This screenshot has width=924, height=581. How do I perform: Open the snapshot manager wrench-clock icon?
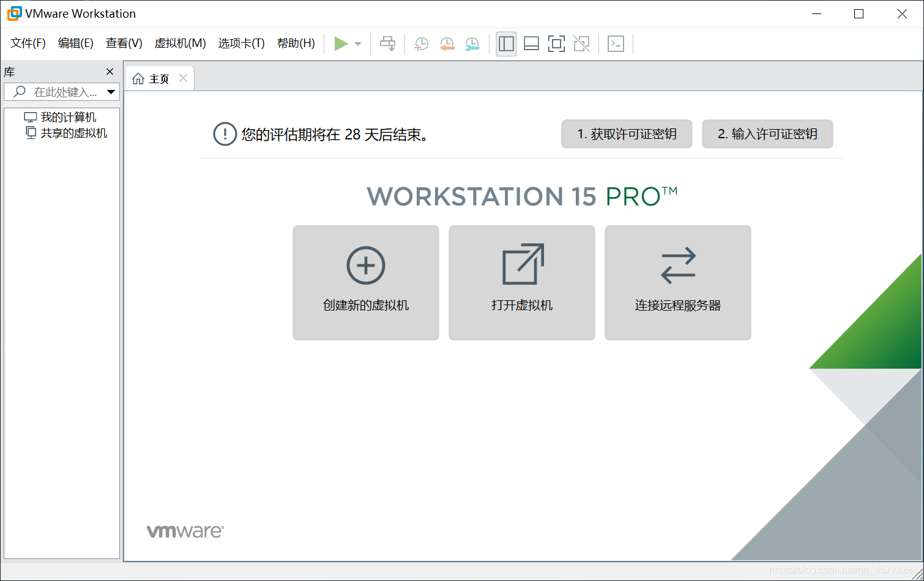click(x=472, y=44)
